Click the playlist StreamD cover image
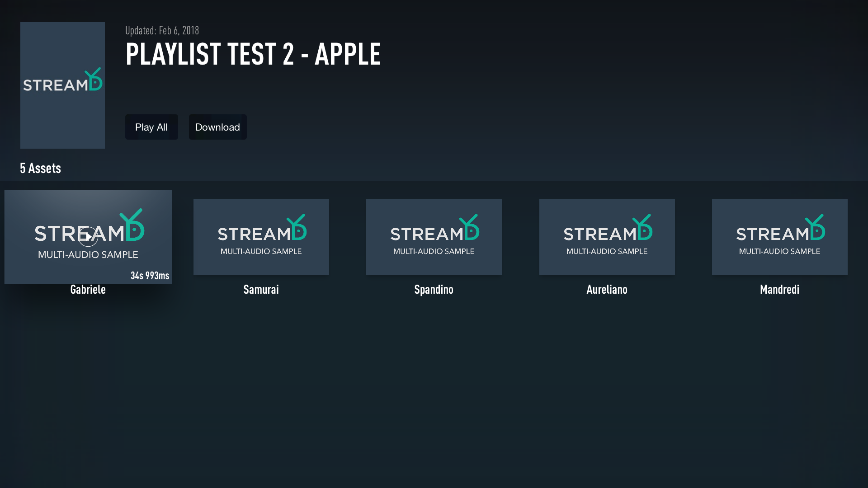Viewport: 868px width, 488px height. click(62, 85)
